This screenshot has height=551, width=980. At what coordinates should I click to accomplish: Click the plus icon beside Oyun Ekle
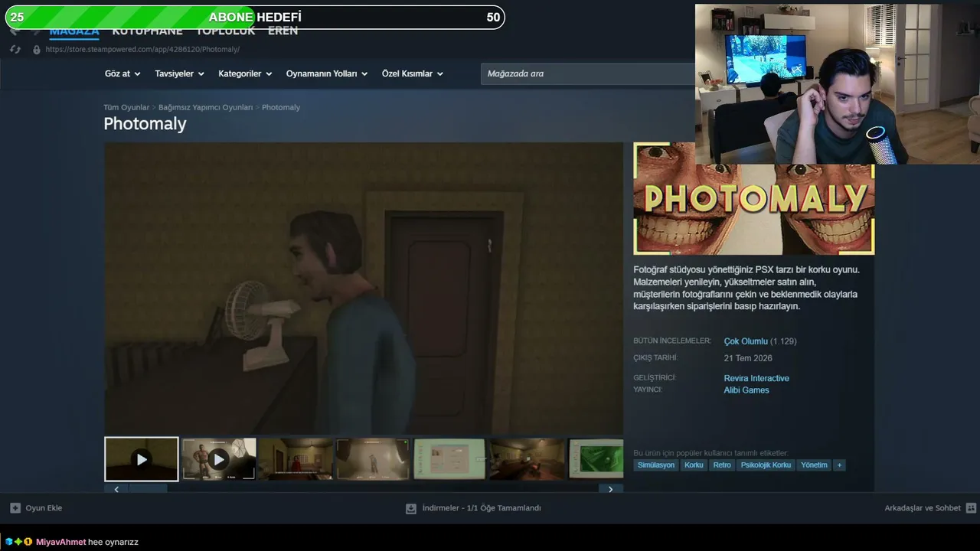(15, 507)
